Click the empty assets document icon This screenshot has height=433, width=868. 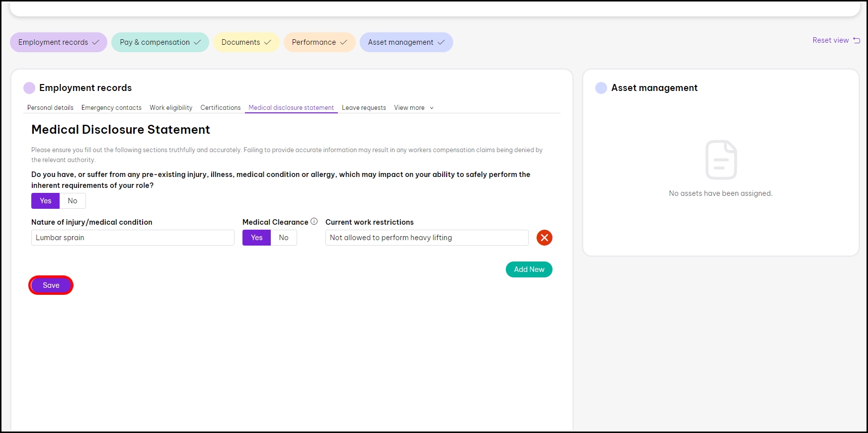pyautogui.click(x=721, y=160)
